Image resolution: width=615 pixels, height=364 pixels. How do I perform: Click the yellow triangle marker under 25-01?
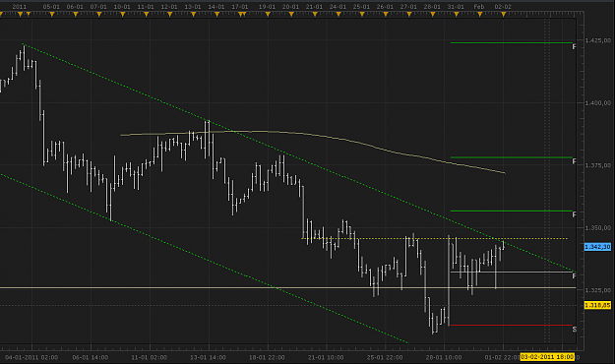[362, 15]
